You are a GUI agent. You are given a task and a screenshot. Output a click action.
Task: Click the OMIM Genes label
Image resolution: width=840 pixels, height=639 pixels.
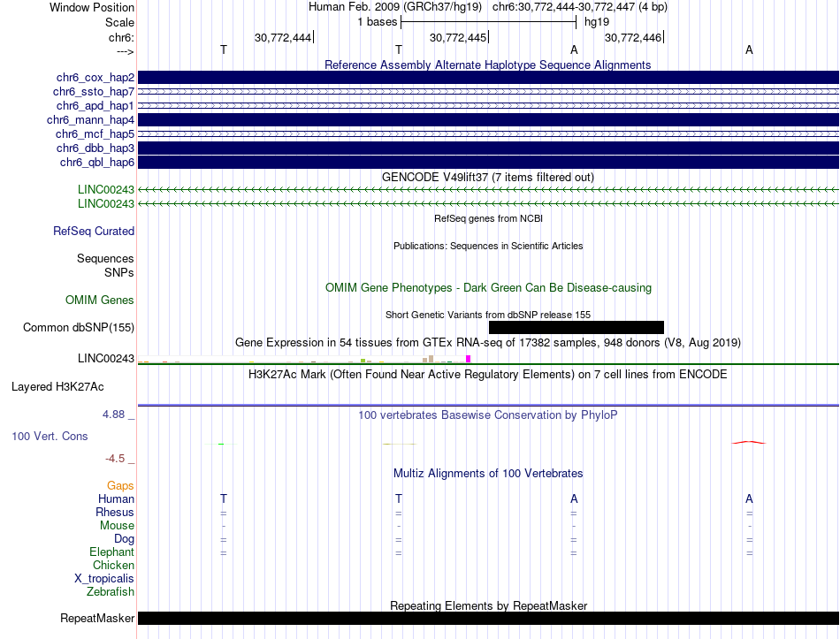point(100,300)
